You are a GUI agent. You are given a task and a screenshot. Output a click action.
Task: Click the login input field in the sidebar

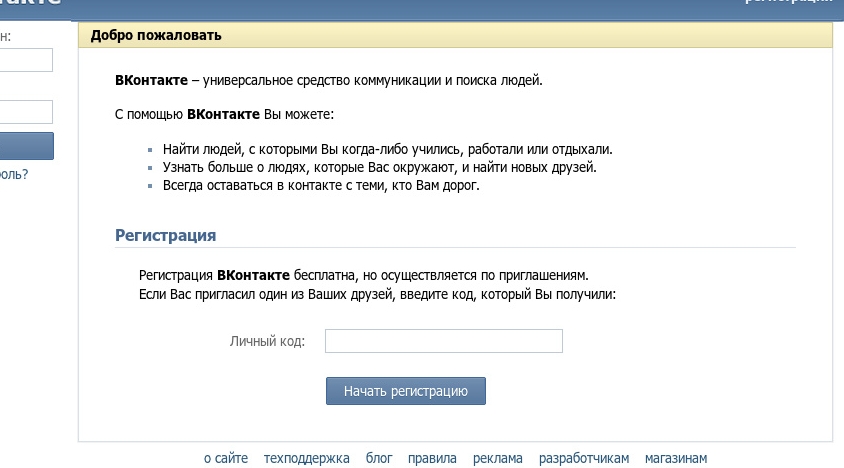tap(26, 60)
